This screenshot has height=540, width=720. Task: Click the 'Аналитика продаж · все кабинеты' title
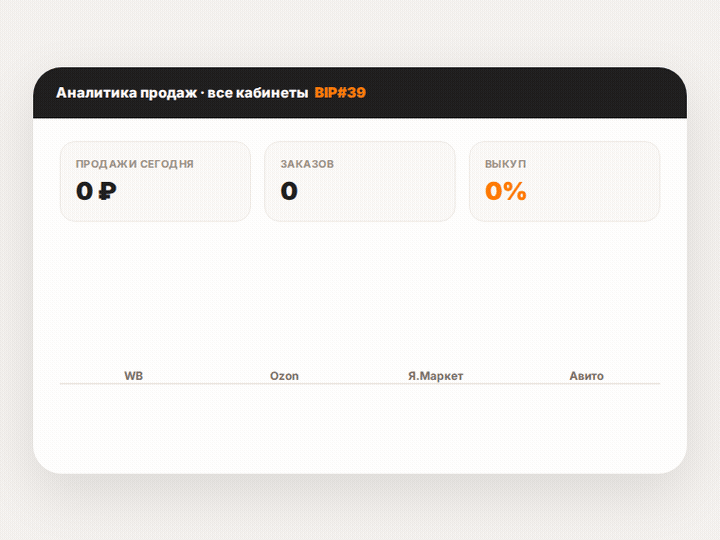[182, 93]
